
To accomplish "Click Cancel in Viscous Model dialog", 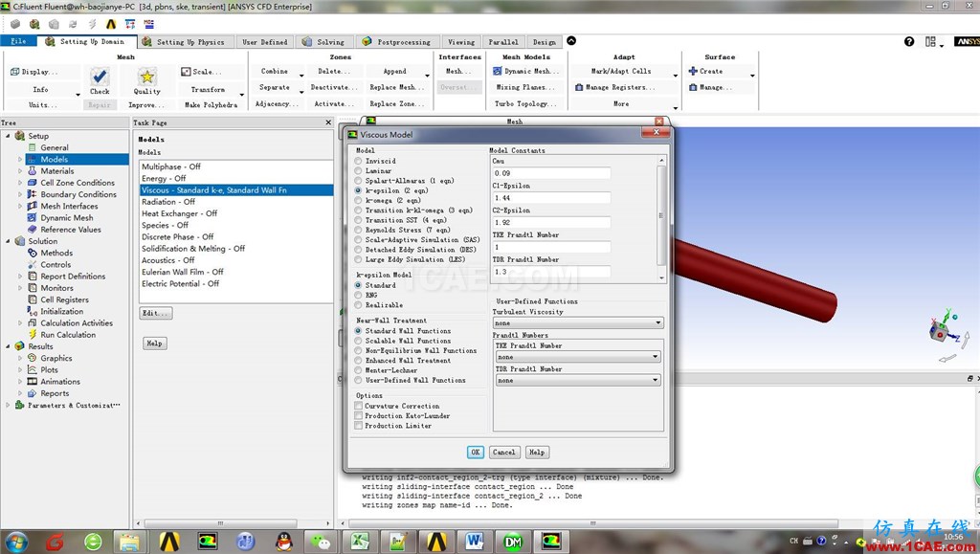I will point(503,453).
